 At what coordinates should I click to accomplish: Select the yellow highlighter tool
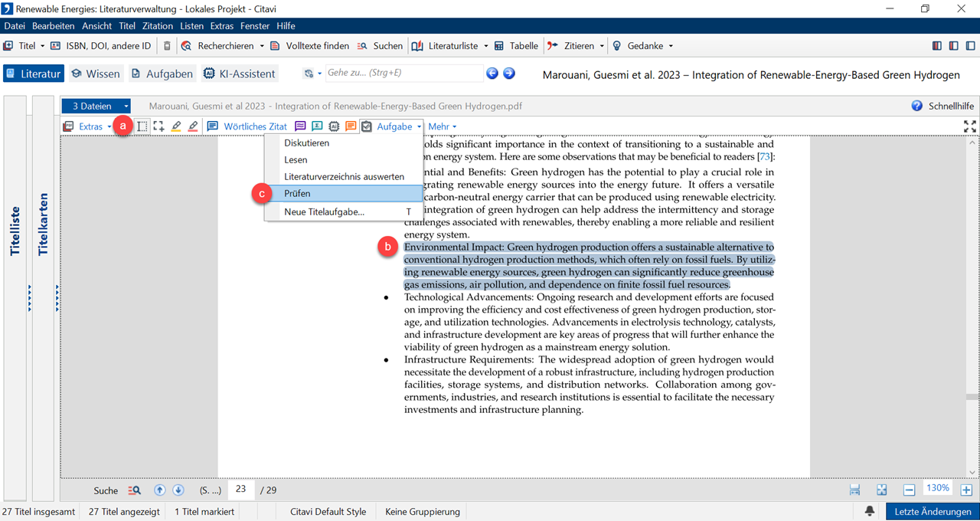coord(176,126)
